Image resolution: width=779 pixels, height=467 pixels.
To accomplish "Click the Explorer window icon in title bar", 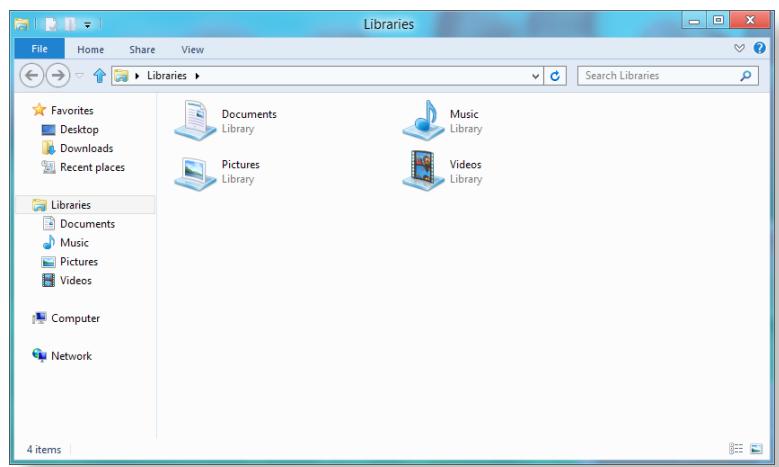I will (x=21, y=23).
